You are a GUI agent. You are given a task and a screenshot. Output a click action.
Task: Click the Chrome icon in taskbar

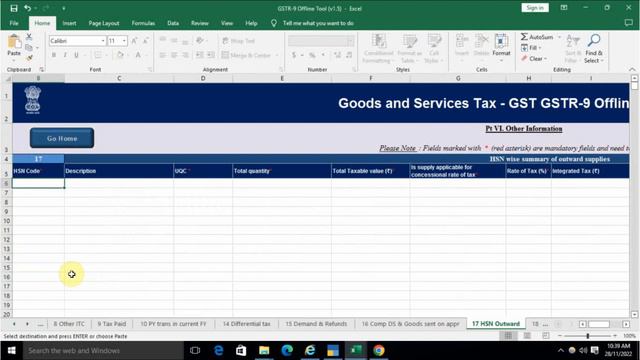click(x=378, y=351)
